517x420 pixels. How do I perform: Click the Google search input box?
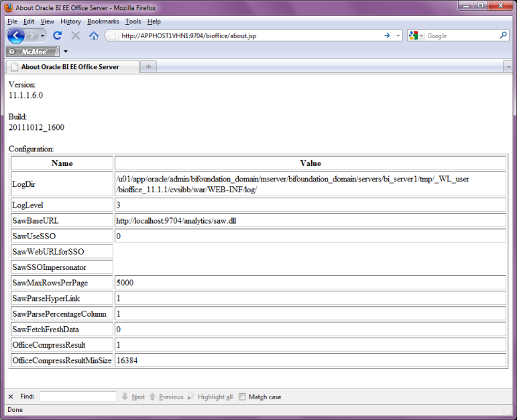[x=461, y=36]
